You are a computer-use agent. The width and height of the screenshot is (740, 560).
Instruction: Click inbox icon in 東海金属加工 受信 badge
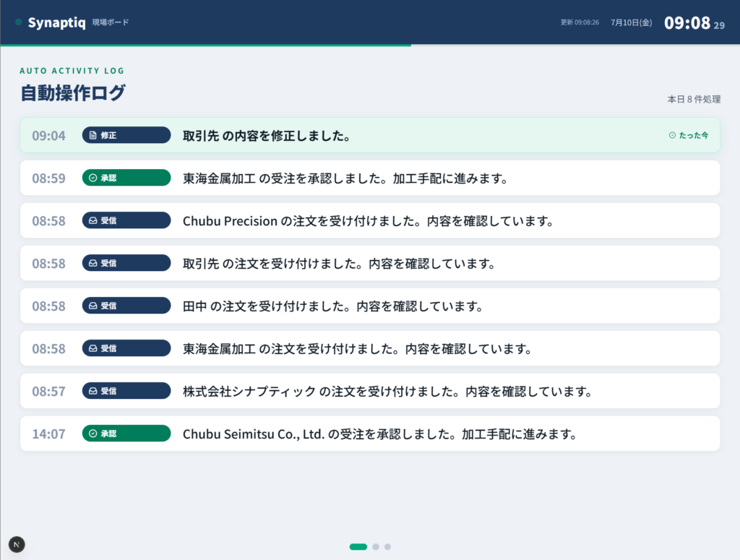click(x=93, y=348)
